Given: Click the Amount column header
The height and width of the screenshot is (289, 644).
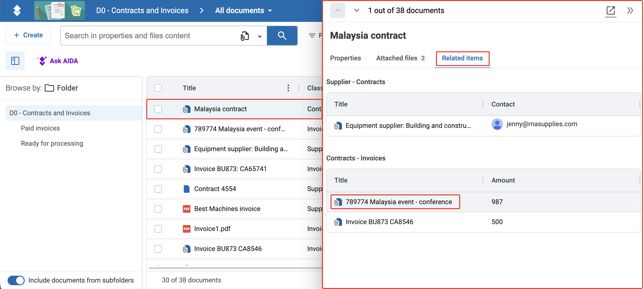Looking at the screenshot, I should (503, 180).
